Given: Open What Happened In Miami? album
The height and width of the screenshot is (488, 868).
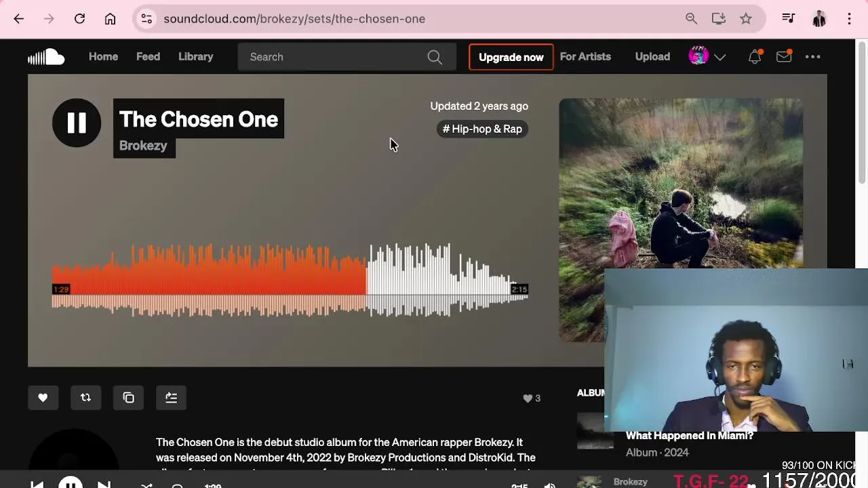Looking at the screenshot, I should point(690,436).
